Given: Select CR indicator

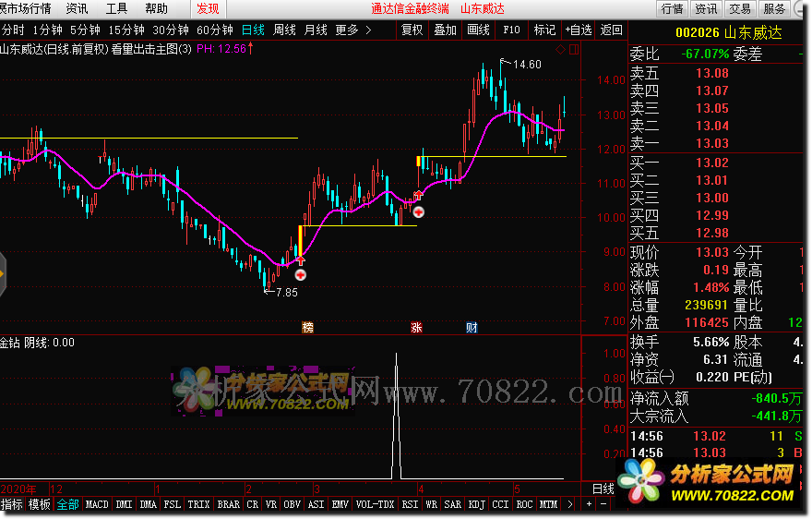Looking at the screenshot, I should coord(253,504).
